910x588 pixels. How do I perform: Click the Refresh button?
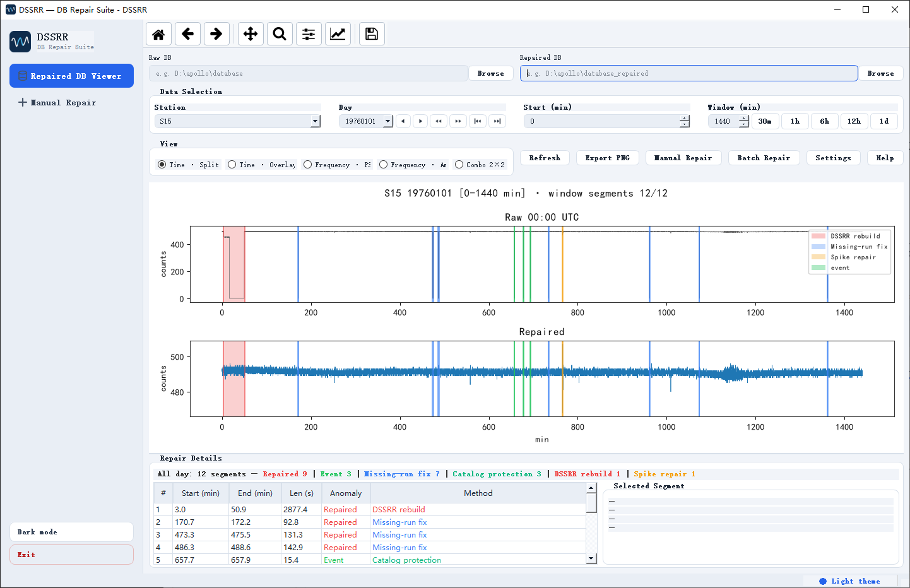[545, 158]
